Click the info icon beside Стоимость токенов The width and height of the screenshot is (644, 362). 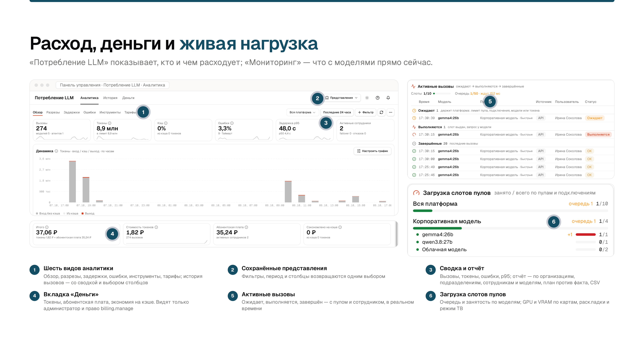[x=156, y=227]
